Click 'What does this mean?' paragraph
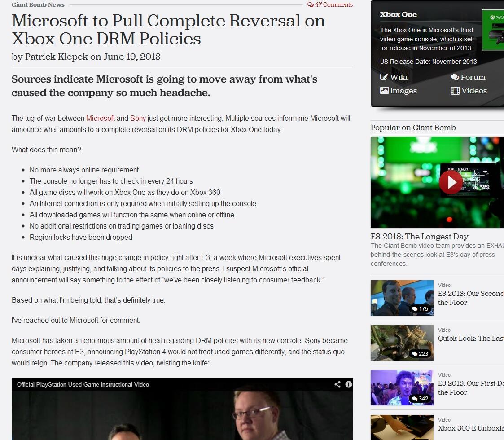Screen dimensions: 504x440 [x=46, y=150]
